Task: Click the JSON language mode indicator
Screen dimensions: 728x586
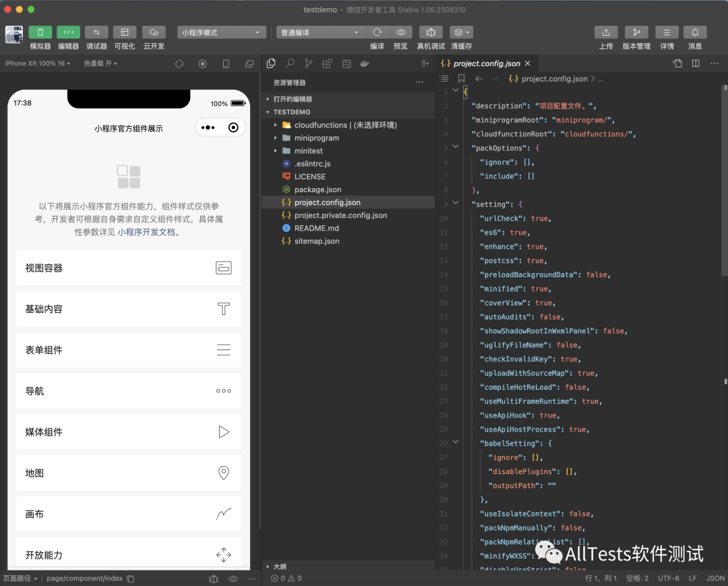Action: [x=715, y=578]
